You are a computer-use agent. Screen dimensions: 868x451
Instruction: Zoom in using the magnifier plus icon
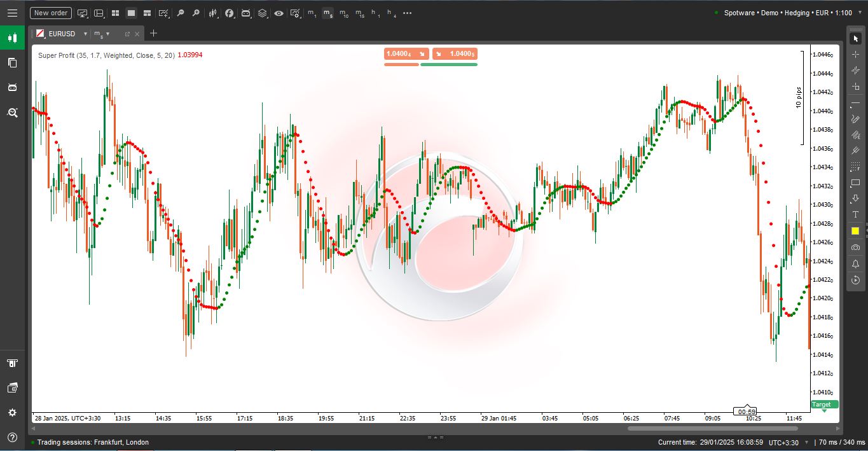[x=195, y=13]
